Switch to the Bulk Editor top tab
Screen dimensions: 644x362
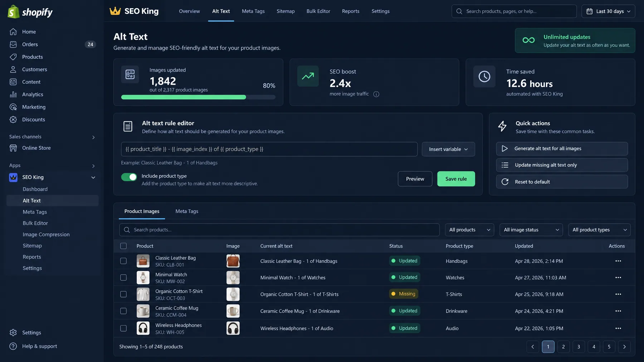[318, 11]
